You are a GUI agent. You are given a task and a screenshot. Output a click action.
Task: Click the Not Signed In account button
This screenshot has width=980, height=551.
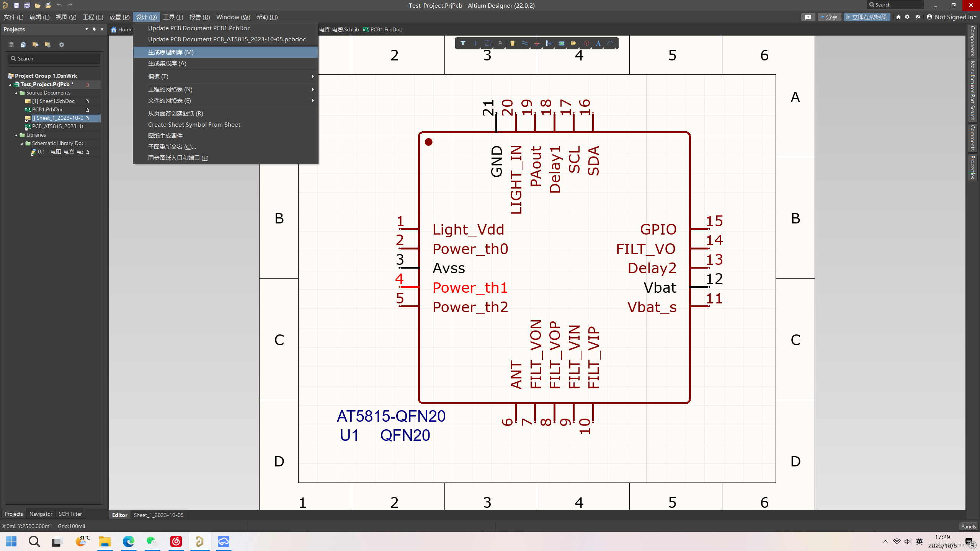tap(951, 17)
